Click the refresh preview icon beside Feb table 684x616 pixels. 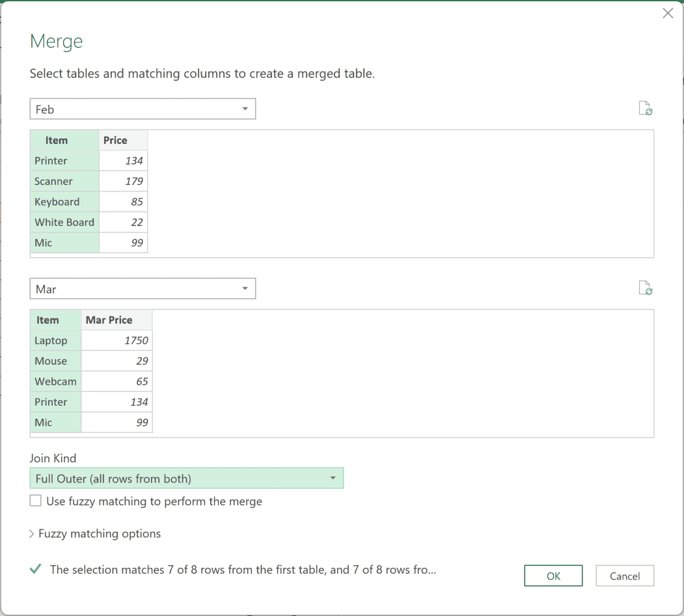click(645, 108)
